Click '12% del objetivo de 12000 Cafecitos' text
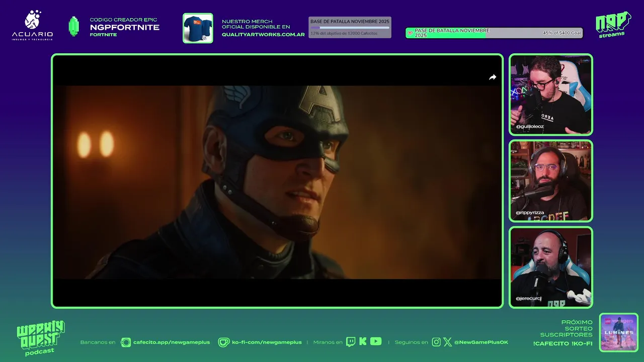Image resolution: width=644 pixels, height=362 pixels. [x=344, y=33]
